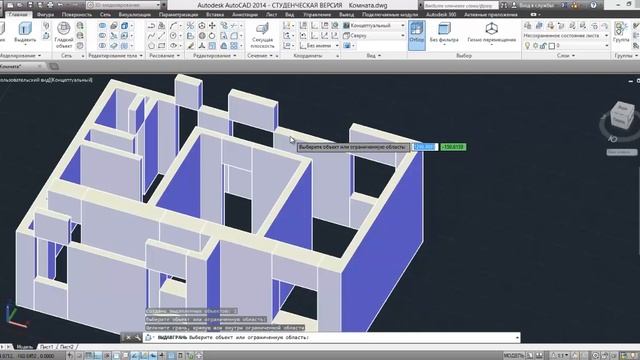Choose the solid Union icon in Редактирование тела
Screen dimensions: 640x360
[102, 26]
